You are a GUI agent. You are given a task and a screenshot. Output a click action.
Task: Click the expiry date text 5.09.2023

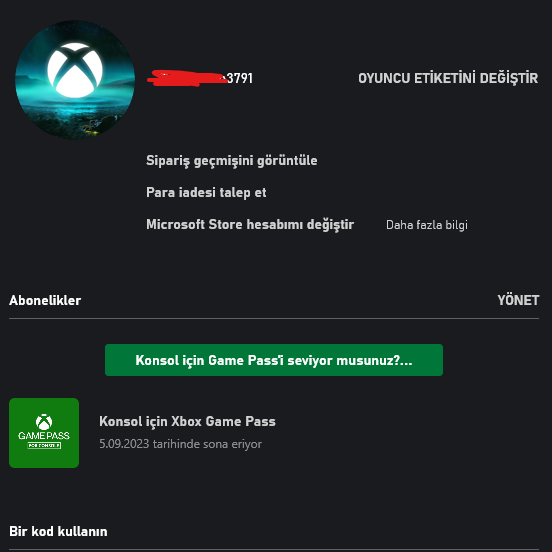point(124,444)
